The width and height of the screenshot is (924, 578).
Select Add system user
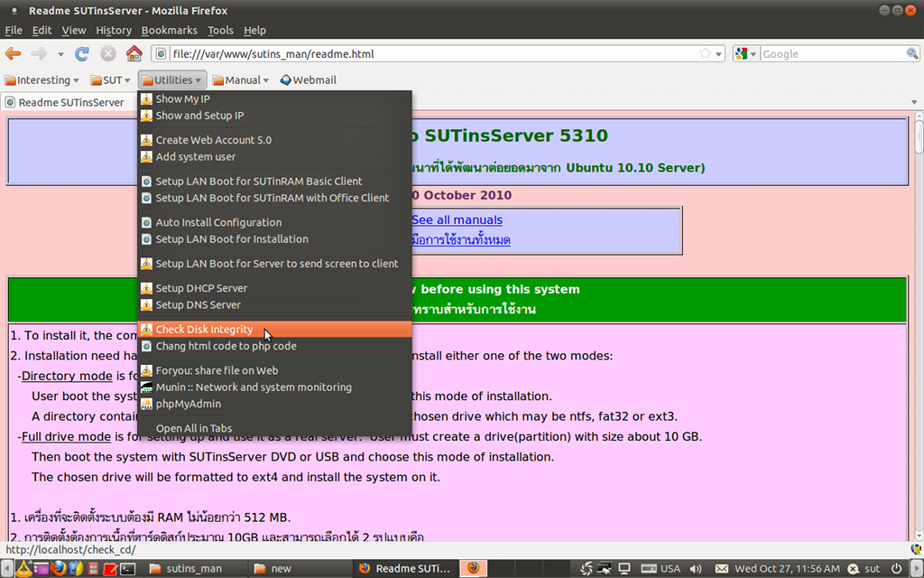click(274, 157)
